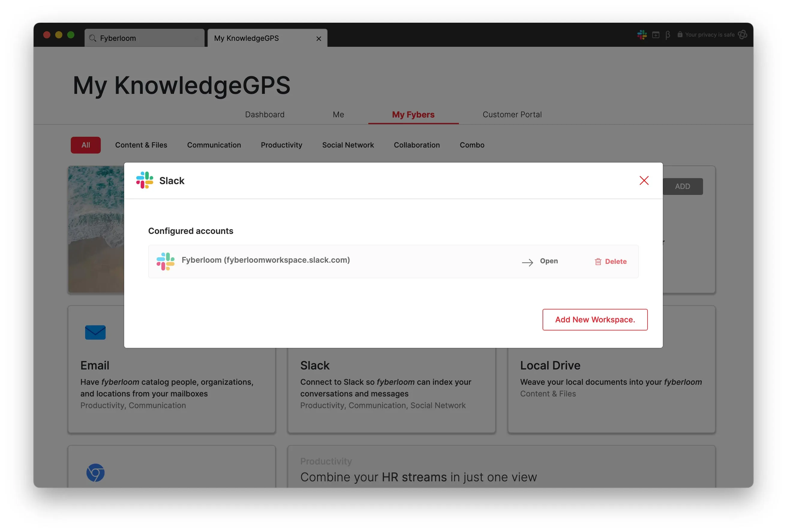
Task: Click the Email envelope icon
Action: (x=95, y=332)
